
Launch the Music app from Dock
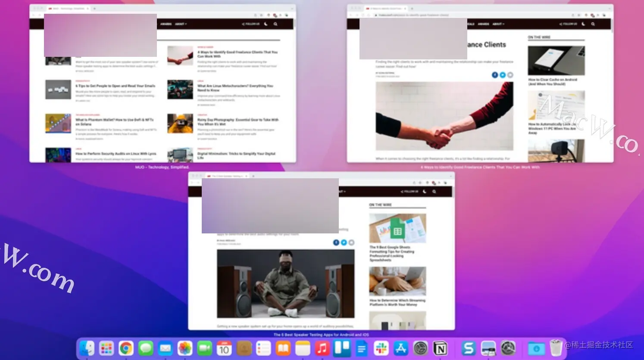point(322,348)
